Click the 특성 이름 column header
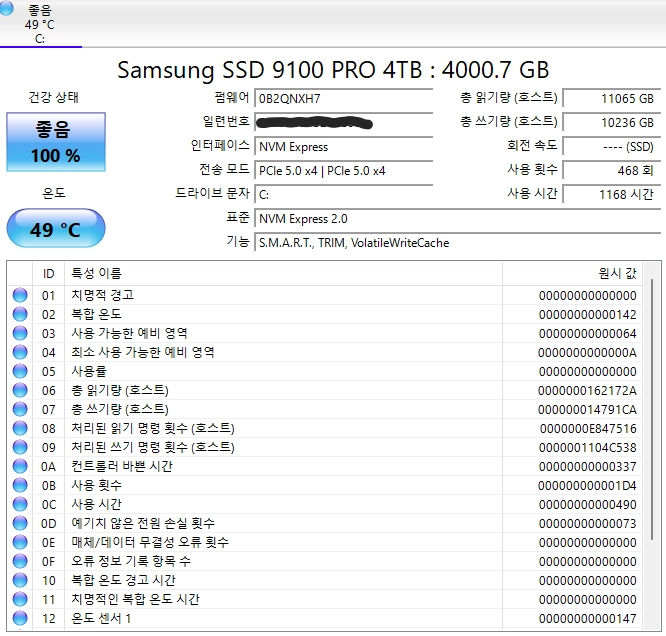Screen dimensions: 666x636 click(283, 274)
